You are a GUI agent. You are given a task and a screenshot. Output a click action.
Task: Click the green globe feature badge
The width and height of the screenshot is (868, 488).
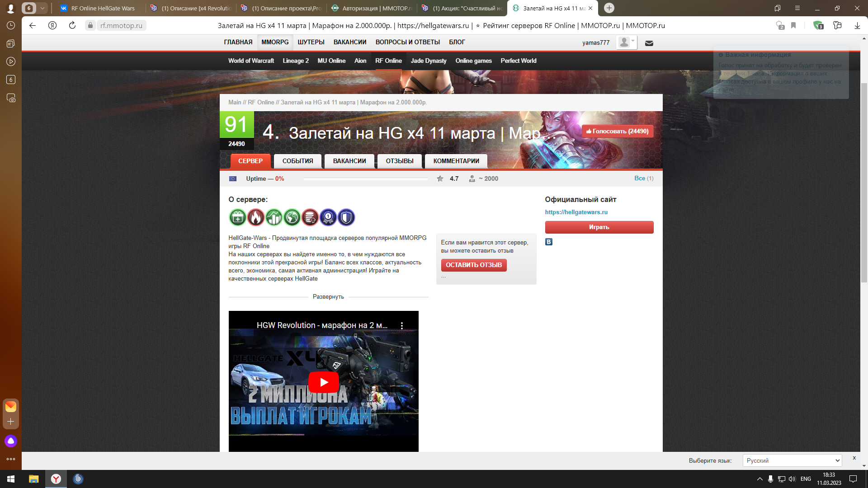[292, 217]
